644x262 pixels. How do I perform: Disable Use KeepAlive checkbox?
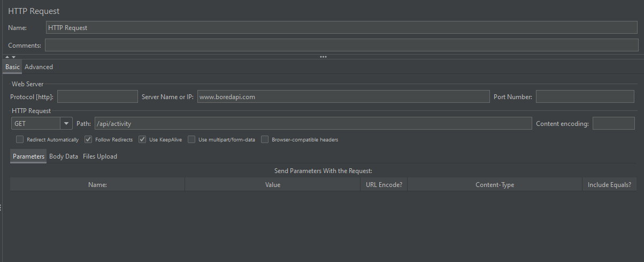pyautogui.click(x=142, y=139)
